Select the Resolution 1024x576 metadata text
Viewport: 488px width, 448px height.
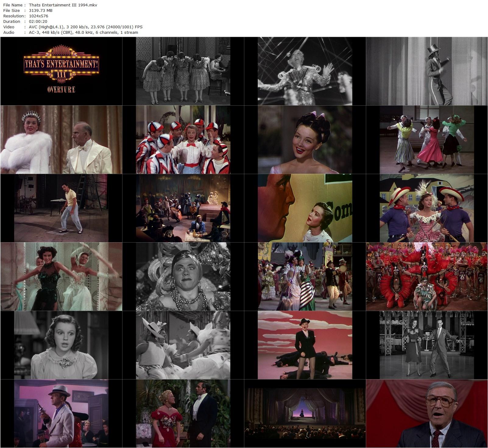pos(41,16)
